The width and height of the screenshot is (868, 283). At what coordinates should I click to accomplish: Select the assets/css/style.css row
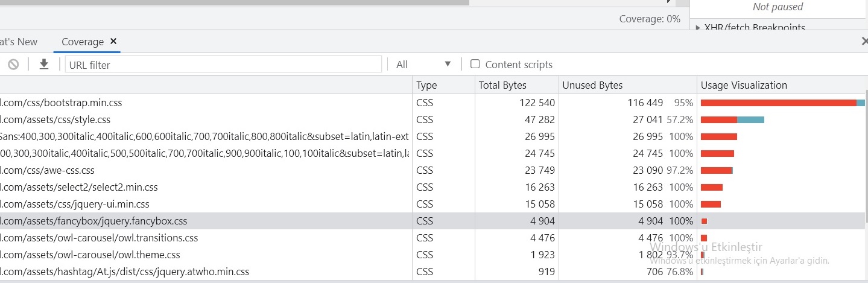434,119
